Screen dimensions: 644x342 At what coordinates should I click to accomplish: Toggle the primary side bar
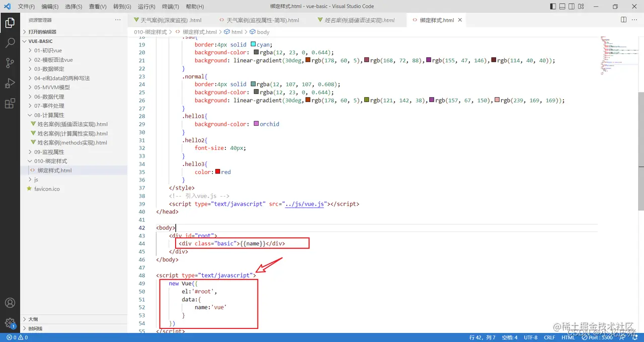(x=553, y=7)
